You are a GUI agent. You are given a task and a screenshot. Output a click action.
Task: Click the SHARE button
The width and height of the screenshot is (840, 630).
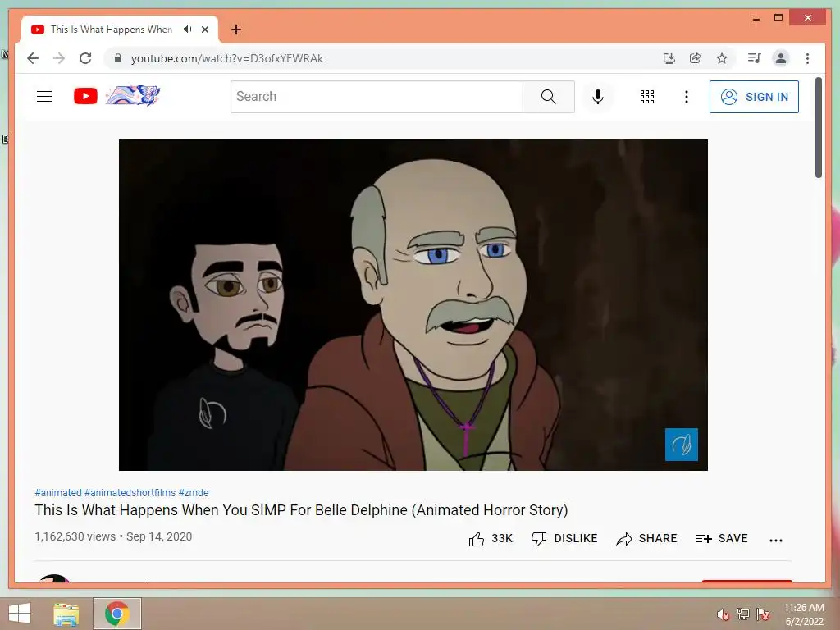click(646, 539)
